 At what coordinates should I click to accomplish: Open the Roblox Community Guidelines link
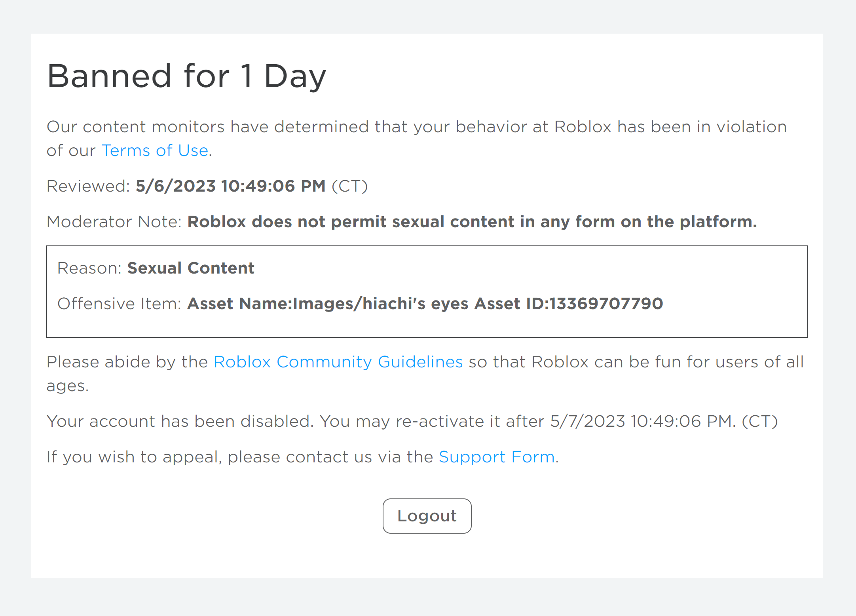point(338,362)
